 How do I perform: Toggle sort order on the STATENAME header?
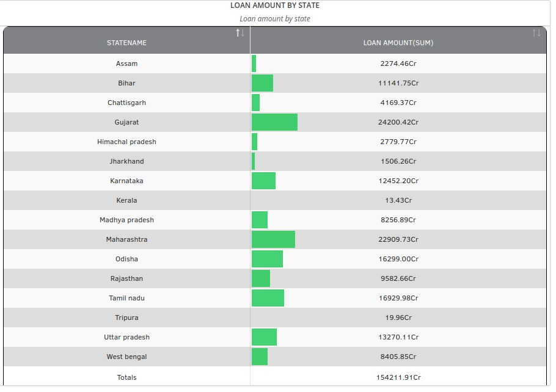coord(126,43)
